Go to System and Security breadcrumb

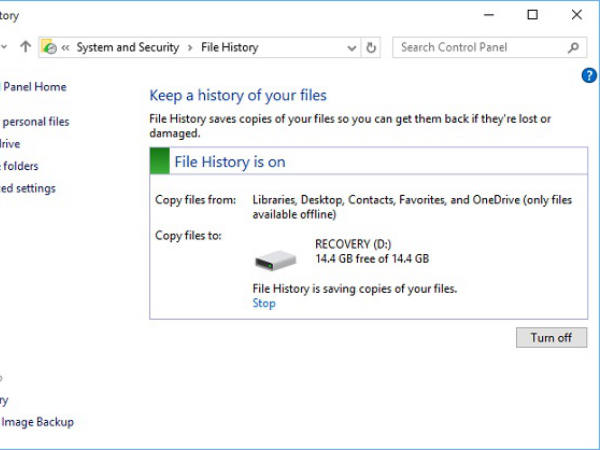pos(127,47)
